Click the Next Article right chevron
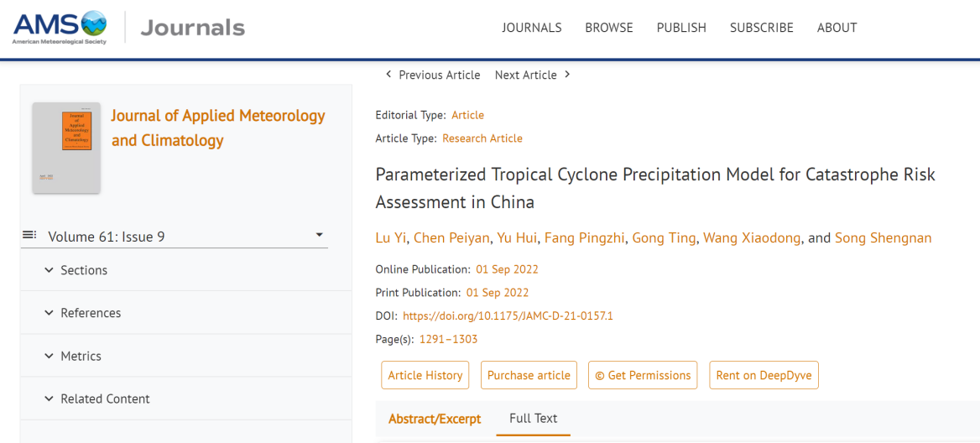This screenshot has width=980, height=443. point(567,75)
